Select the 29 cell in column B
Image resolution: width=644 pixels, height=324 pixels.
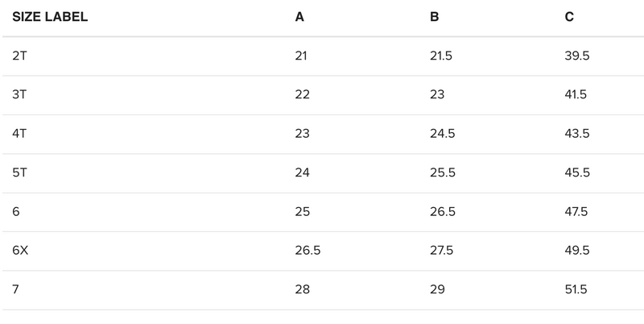click(438, 289)
